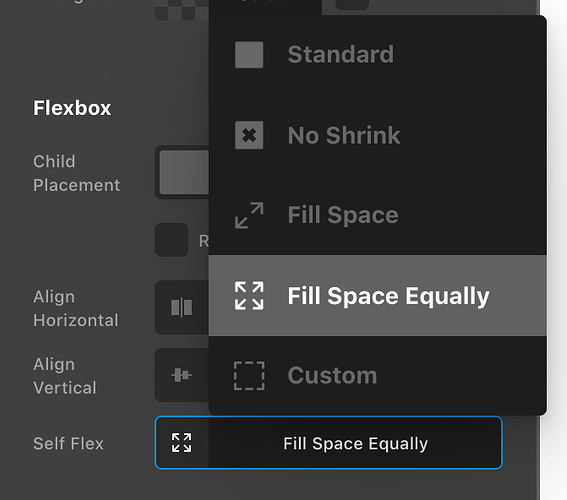Click the Align Horizontal center icon
The height and width of the screenshot is (500, 567).
pos(182,307)
